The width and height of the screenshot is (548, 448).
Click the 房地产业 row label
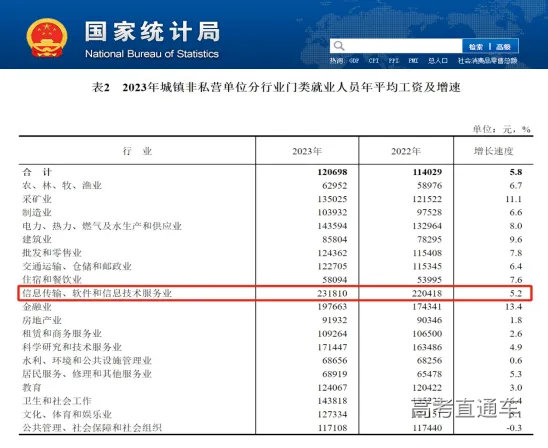pos(42,320)
